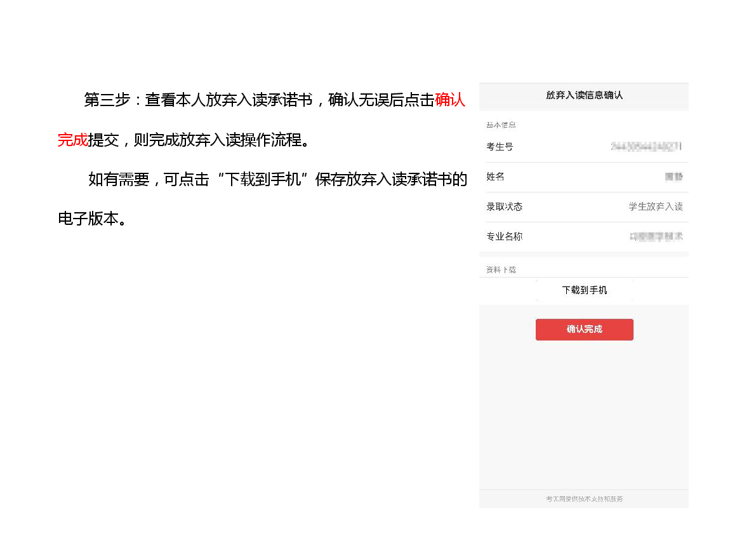
Task: Click the red 确认 text in instructions
Action: click(x=450, y=100)
